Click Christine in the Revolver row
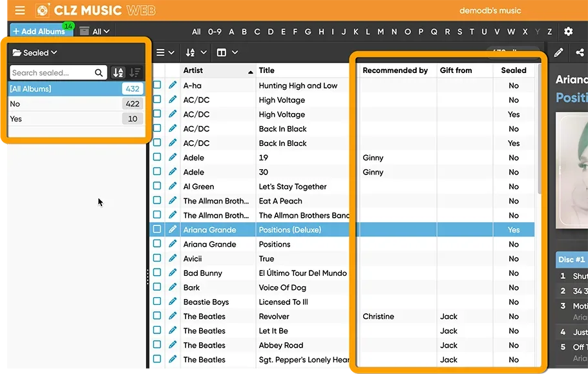588x374 pixels. click(378, 317)
